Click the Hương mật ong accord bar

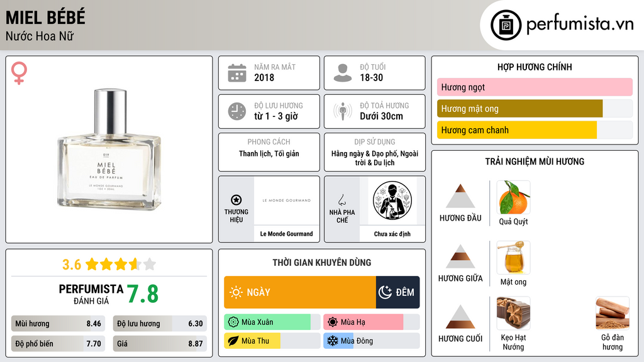[x=535, y=108]
